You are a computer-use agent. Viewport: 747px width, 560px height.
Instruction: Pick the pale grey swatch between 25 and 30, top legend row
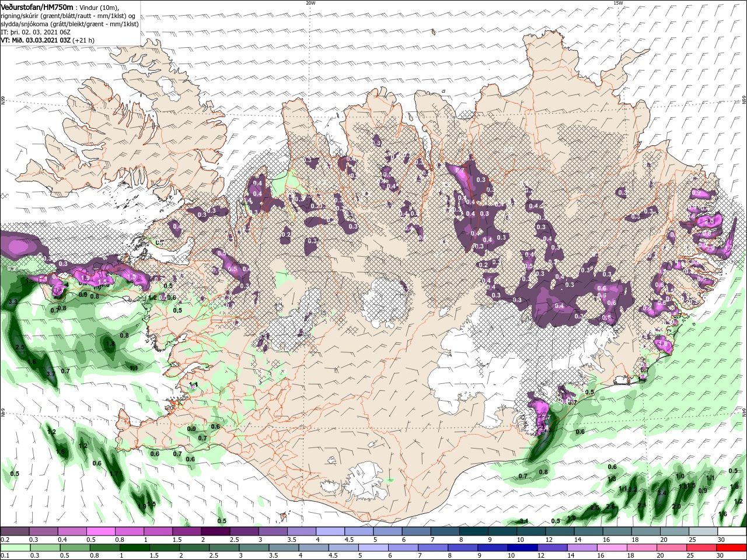click(x=703, y=531)
